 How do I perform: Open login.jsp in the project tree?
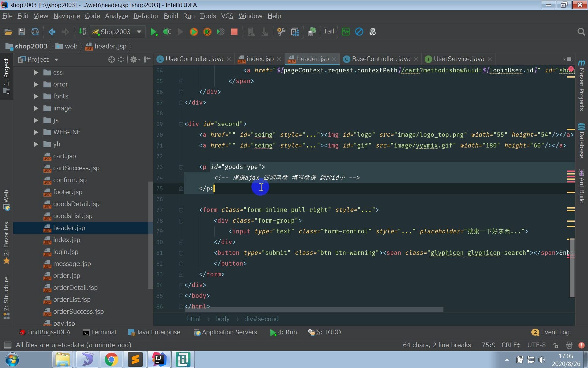click(66, 252)
